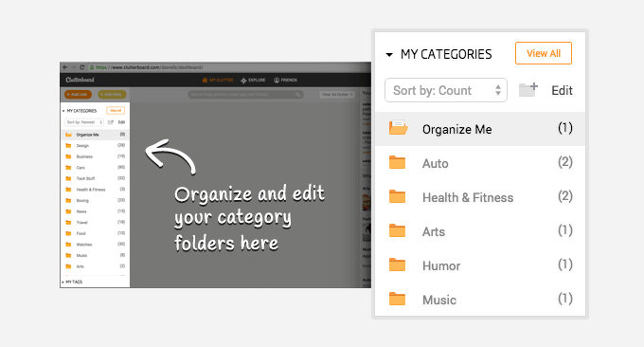This screenshot has width=644, height=347.
Task: Click the add-folder icon in the enlarged panel
Action: coord(528,89)
